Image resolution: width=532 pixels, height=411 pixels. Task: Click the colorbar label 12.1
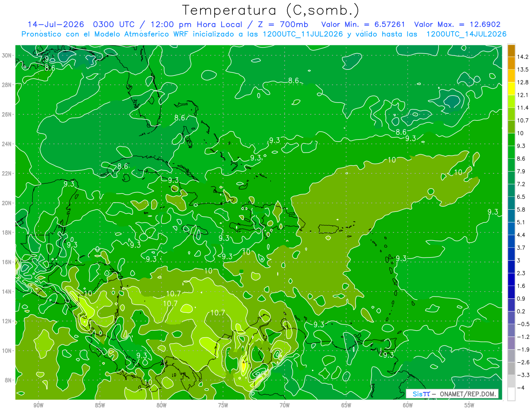click(x=523, y=95)
